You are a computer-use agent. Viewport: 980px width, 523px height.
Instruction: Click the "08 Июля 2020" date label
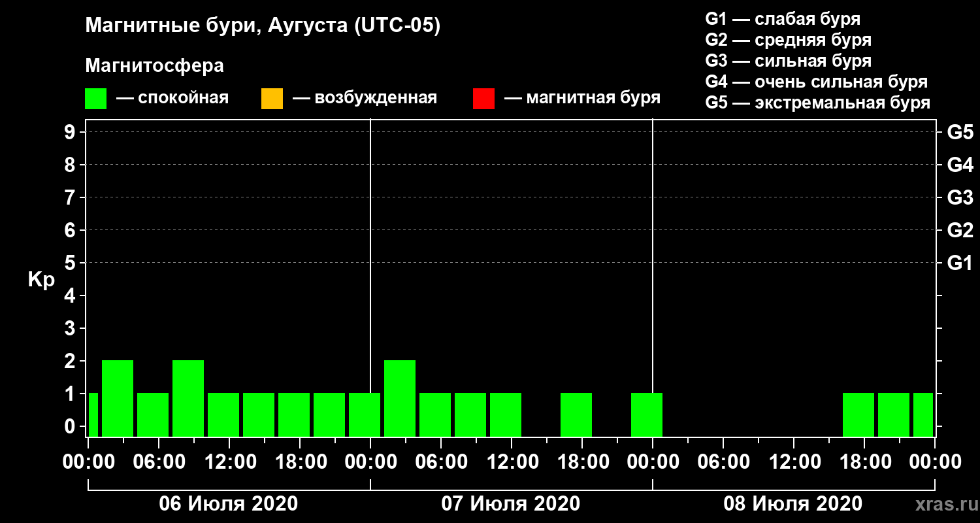(x=793, y=503)
